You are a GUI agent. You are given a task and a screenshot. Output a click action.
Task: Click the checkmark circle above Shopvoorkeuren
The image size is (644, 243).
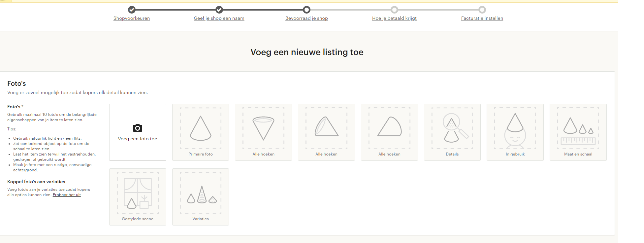click(x=132, y=10)
